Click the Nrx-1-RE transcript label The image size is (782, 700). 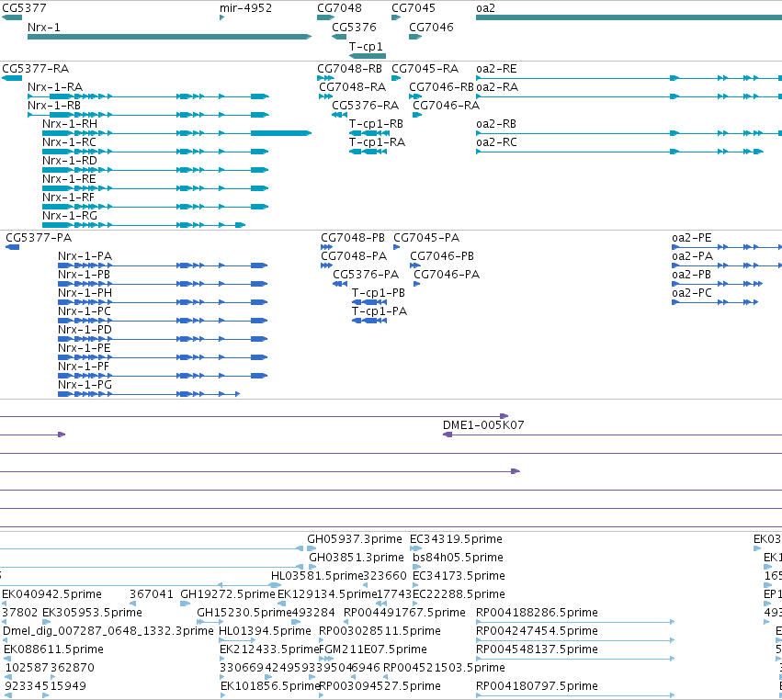(69, 179)
